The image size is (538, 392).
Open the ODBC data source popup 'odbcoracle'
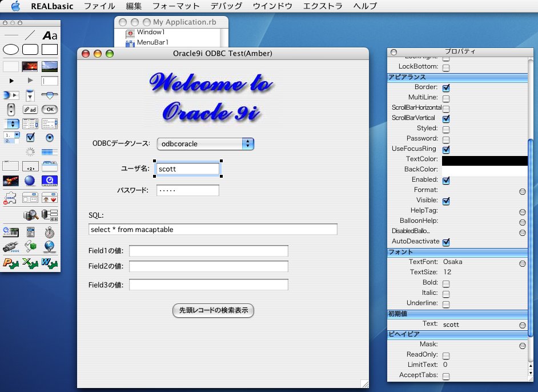coord(206,144)
